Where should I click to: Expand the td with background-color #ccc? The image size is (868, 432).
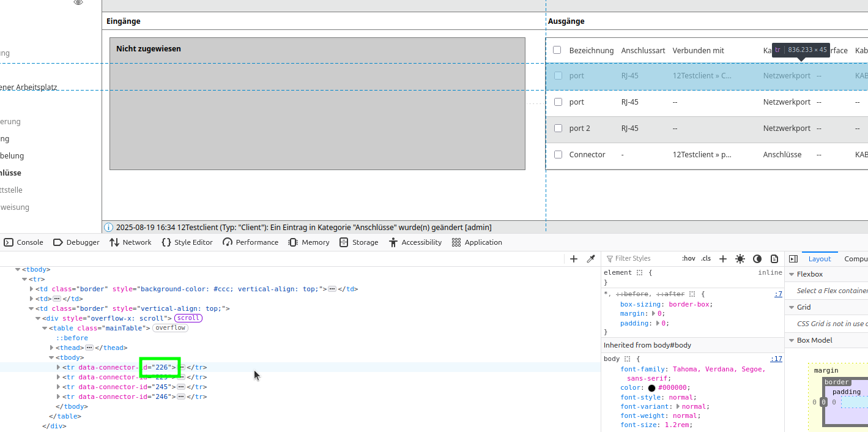31,289
